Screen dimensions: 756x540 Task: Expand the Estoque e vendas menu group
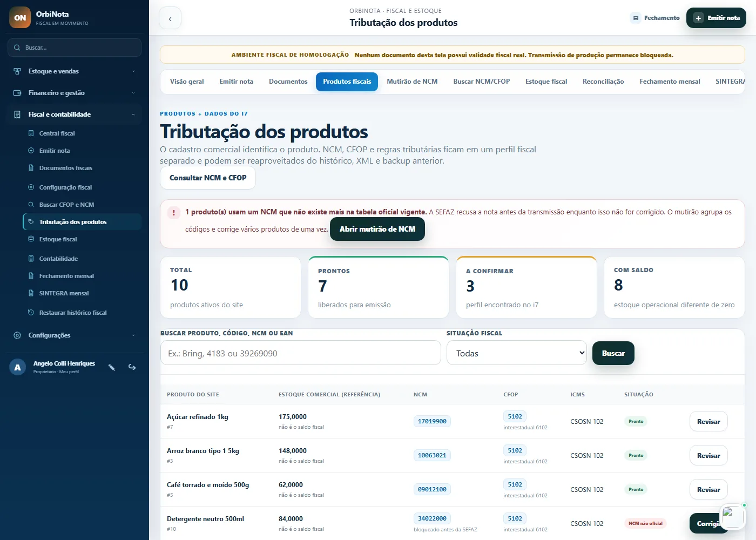75,71
